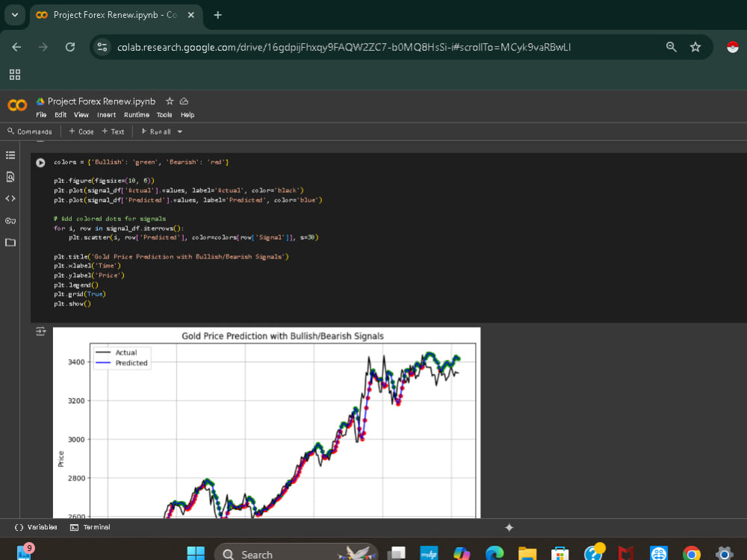Image resolution: width=747 pixels, height=560 pixels.
Task: Open Task View on taskbar
Action: 397,553
